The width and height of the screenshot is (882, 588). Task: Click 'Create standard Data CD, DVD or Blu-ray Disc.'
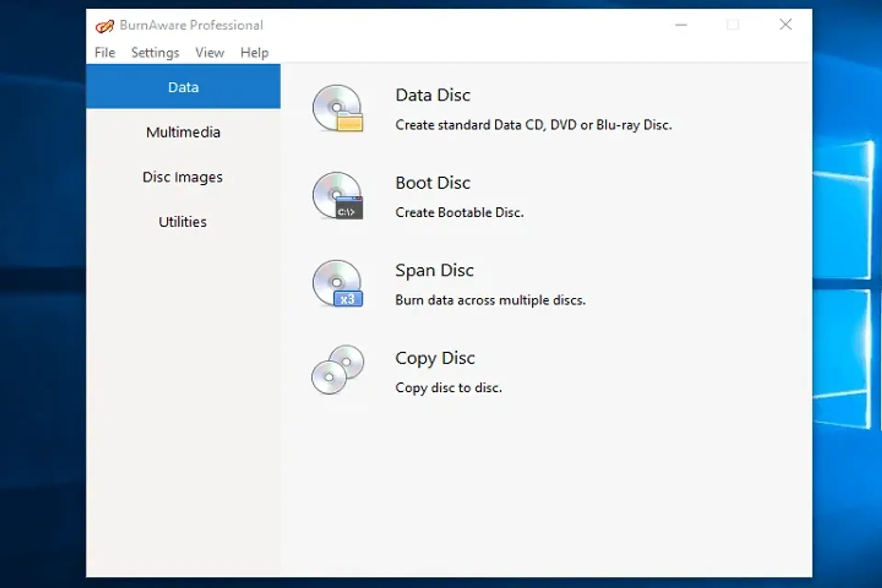[533, 125]
